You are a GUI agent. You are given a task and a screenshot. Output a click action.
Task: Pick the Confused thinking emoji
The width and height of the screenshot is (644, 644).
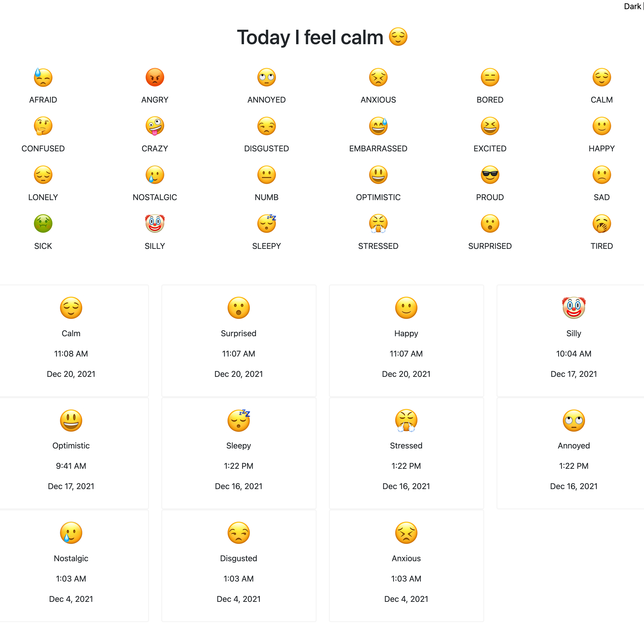click(x=43, y=126)
